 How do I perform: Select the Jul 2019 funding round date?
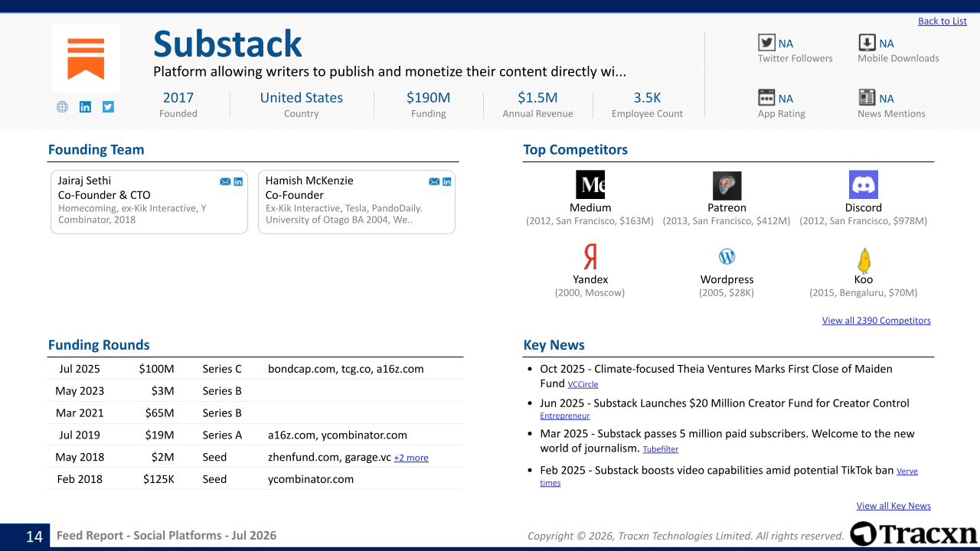point(80,435)
